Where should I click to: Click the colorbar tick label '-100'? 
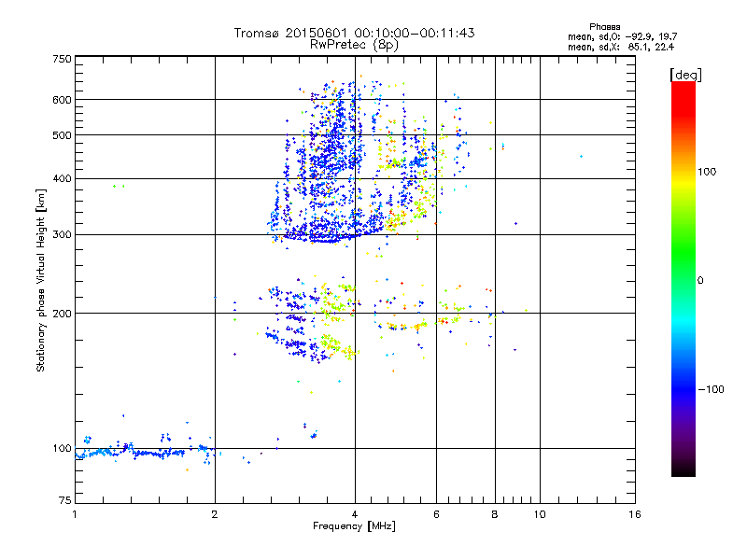[711, 389]
